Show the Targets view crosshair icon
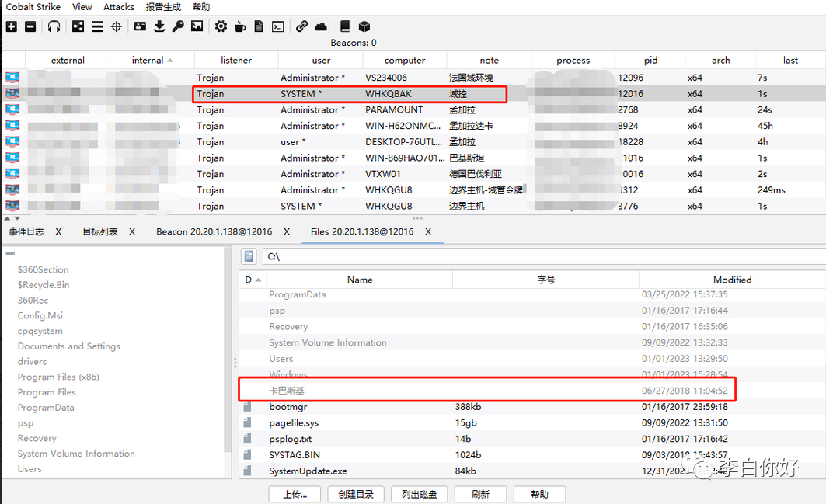The image size is (826, 504). point(117,26)
